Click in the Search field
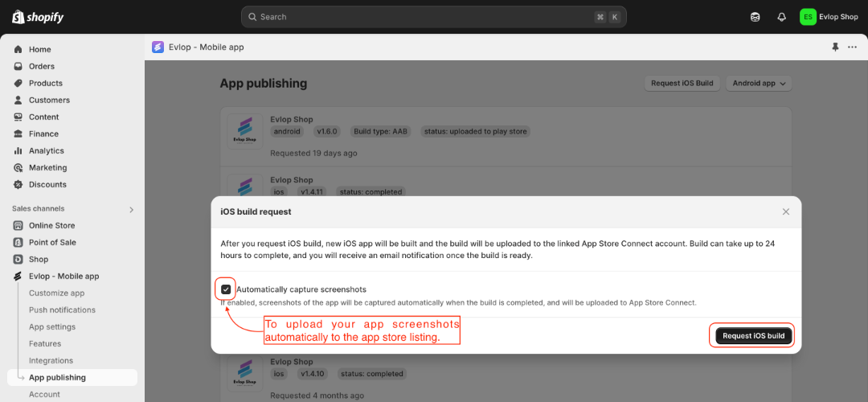 pyautogui.click(x=433, y=17)
